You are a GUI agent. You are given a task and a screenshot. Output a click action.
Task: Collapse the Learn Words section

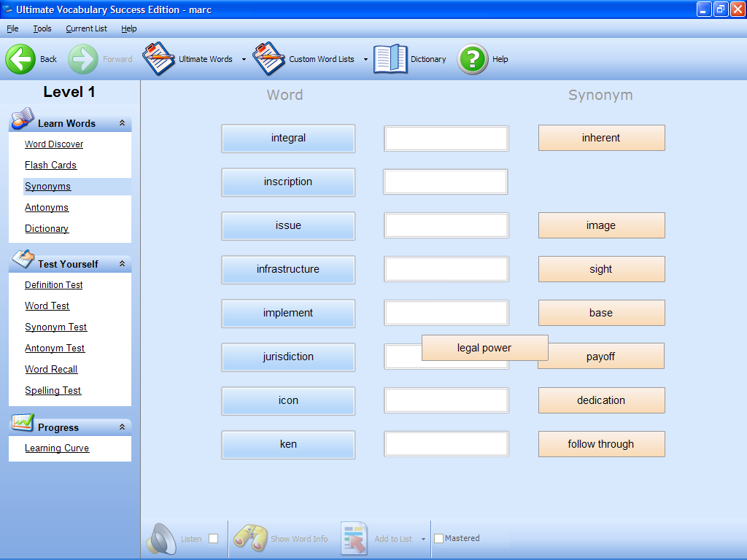click(122, 122)
